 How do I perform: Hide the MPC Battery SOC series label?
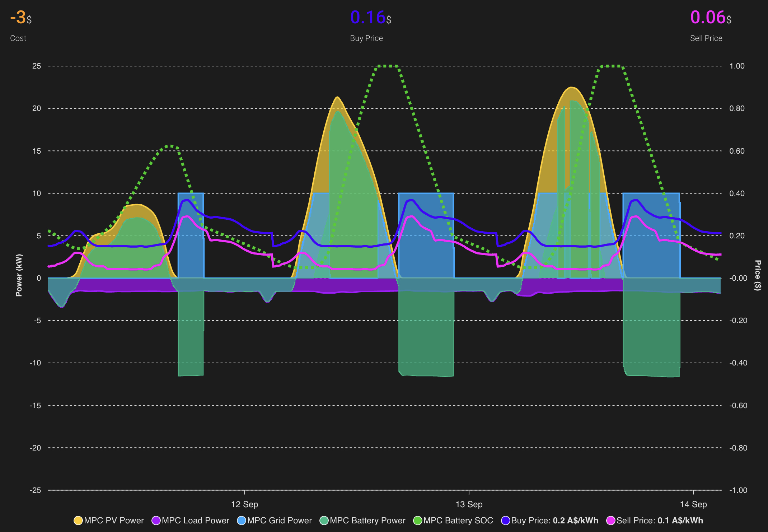(x=458, y=521)
